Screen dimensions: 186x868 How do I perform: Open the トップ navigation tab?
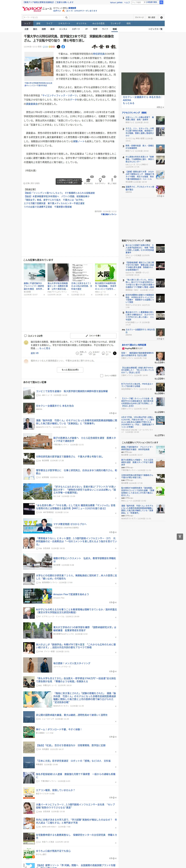(x=27, y=24)
